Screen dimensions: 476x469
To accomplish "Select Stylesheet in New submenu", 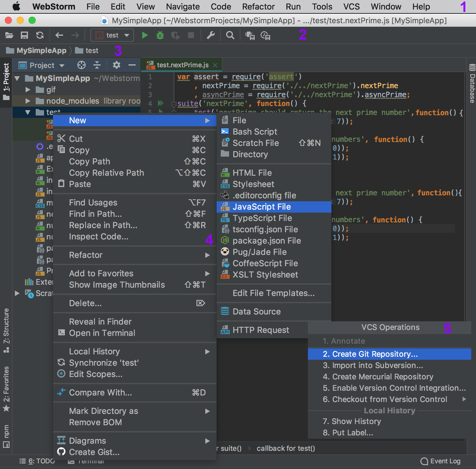I will click(x=274, y=184).
